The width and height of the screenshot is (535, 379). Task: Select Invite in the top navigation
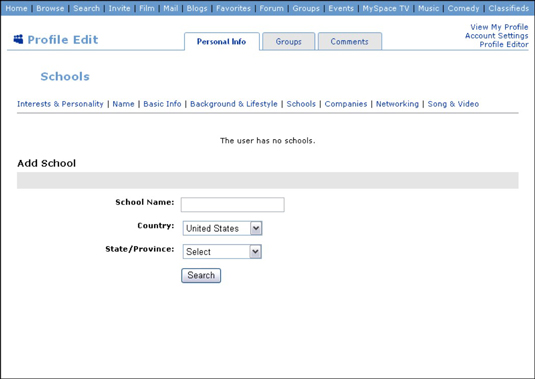[x=119, y=8]
